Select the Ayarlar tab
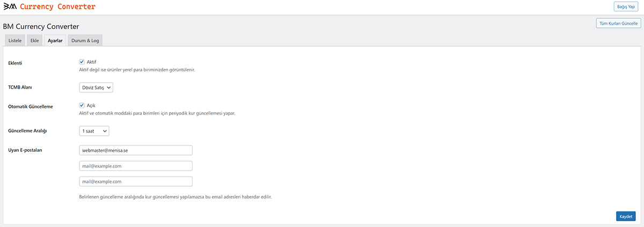The image size is (644, 227). [55, 41]
